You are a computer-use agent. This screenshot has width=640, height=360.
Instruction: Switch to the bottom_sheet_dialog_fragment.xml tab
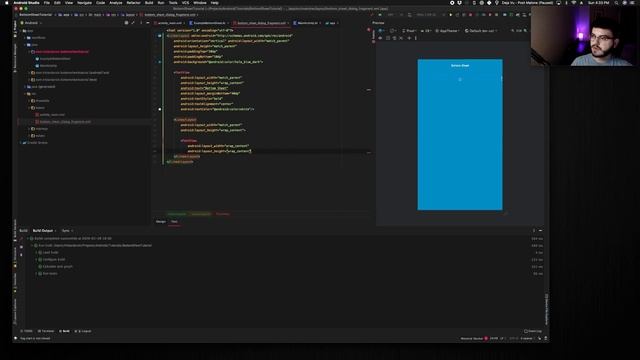point(261,23)
